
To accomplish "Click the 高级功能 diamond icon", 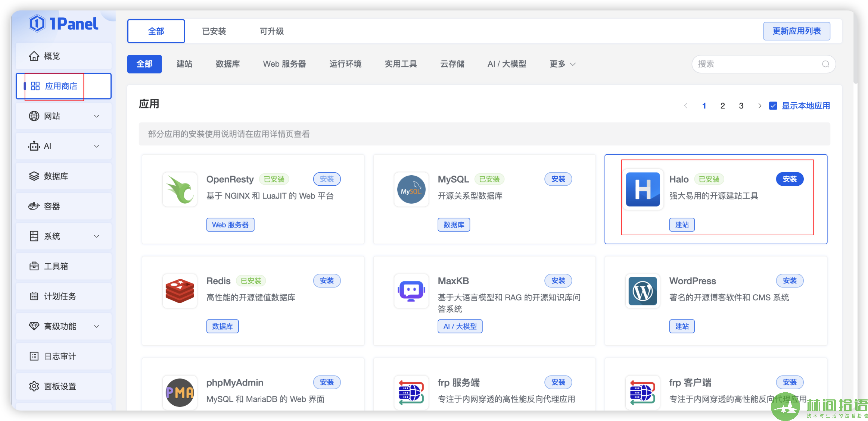I will [34, 326].
